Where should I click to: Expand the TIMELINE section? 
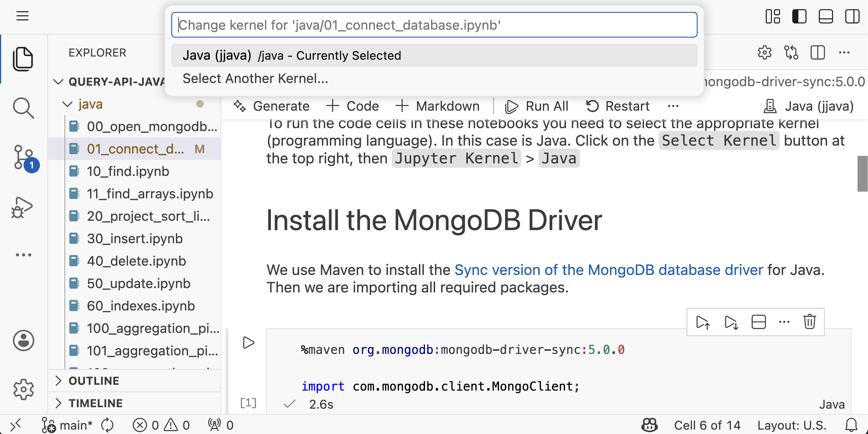(95, 403)
